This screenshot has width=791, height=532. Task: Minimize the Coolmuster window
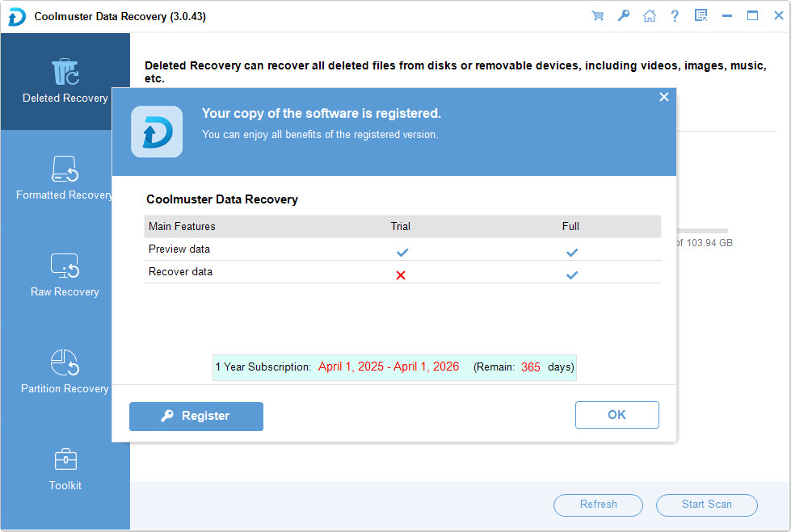[727, 16]
